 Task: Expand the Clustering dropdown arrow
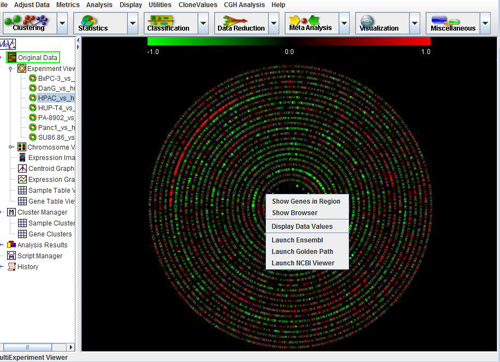pos(62,23)
